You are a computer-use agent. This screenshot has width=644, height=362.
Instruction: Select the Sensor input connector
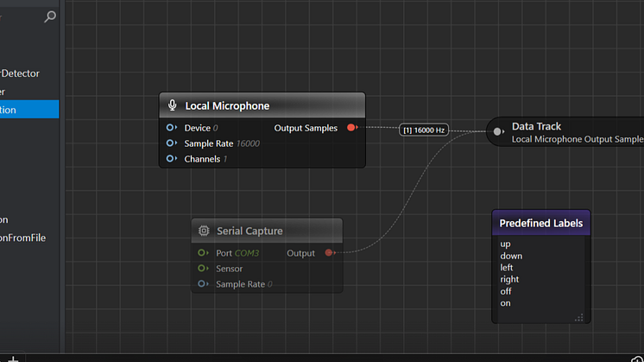(203, 269)
